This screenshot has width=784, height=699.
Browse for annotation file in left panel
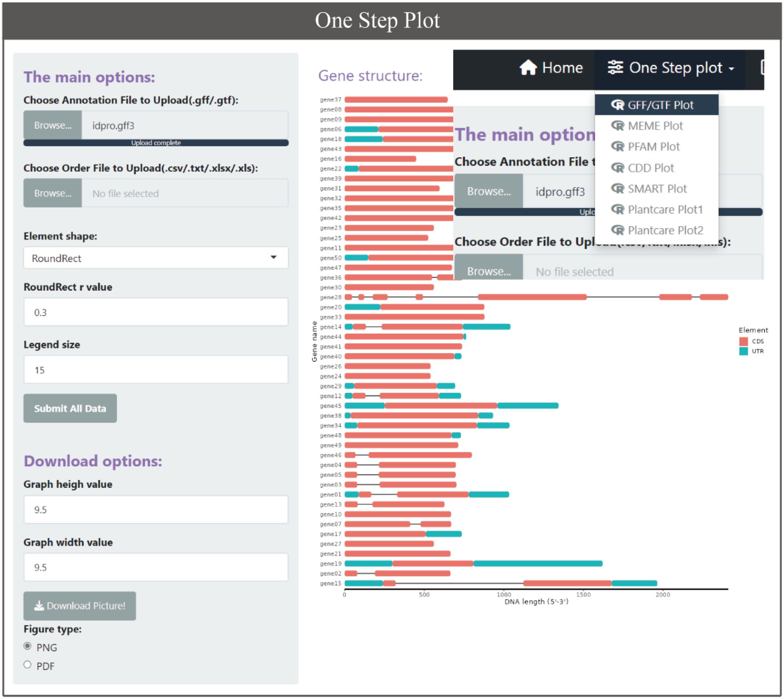53,125
